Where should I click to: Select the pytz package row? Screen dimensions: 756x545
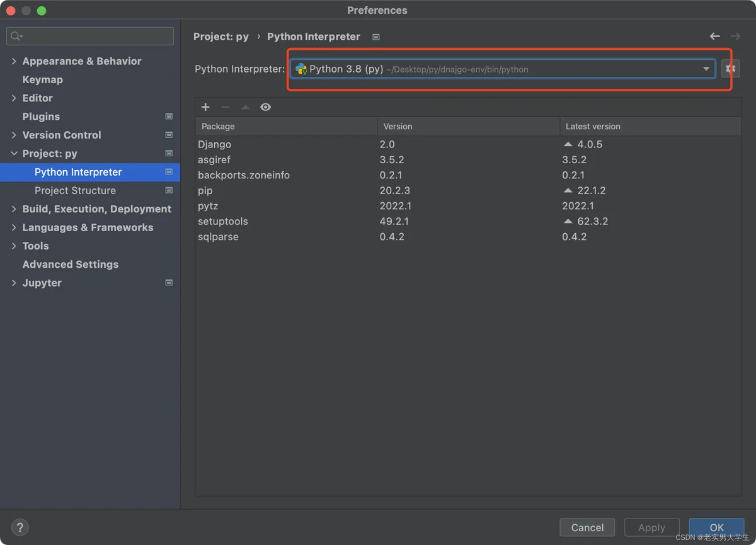tap(469, 206)
